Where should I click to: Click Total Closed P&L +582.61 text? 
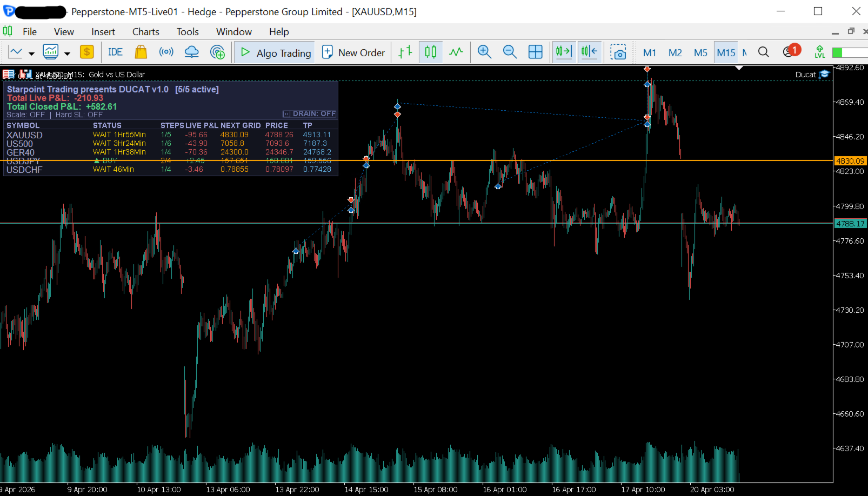coord(62,106)
